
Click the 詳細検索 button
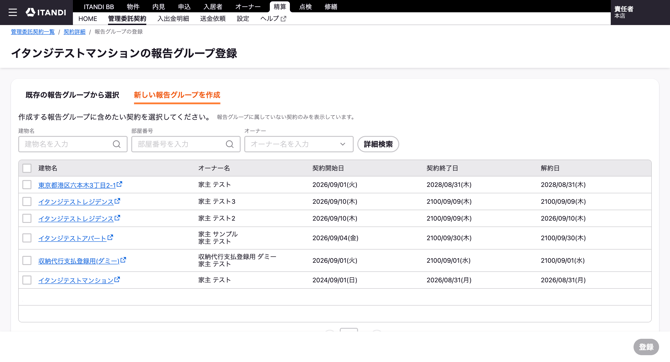click(378, 144)
